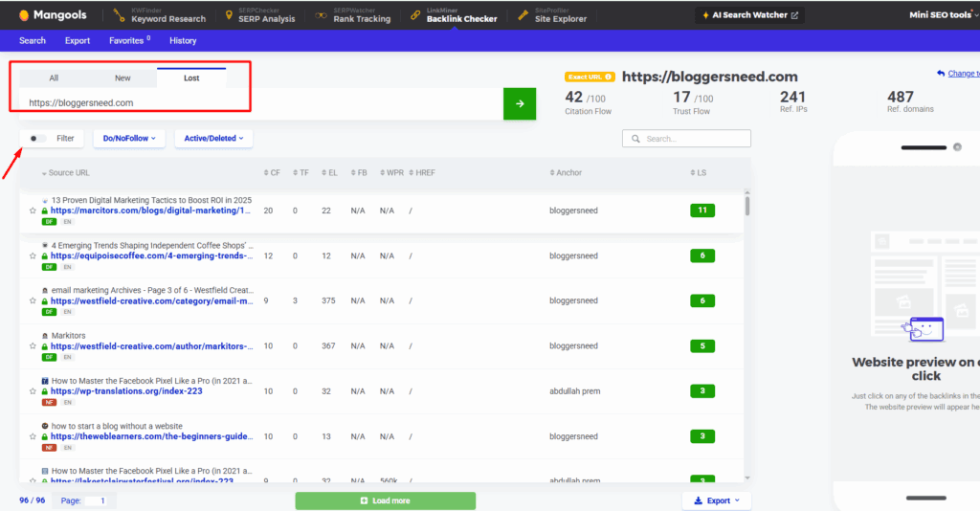Click title 'how to start a blog without a website'
Screen dimensions: 980x511
pos(117,426)
